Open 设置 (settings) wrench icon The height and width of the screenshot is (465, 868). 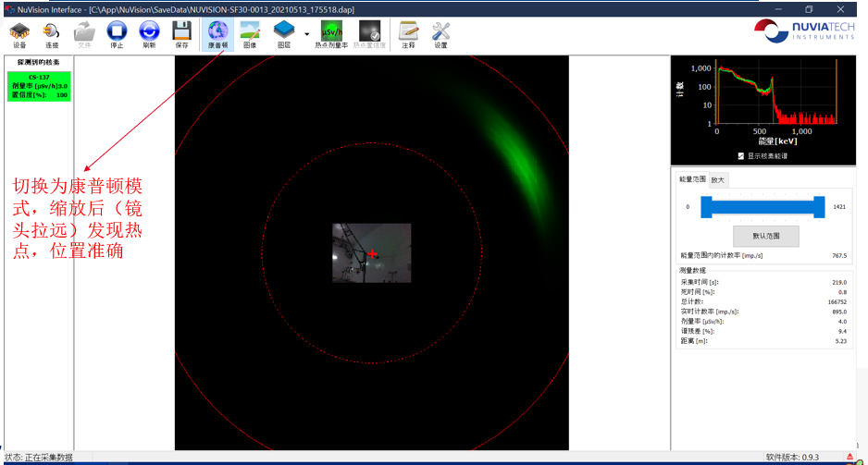point(440,34)
